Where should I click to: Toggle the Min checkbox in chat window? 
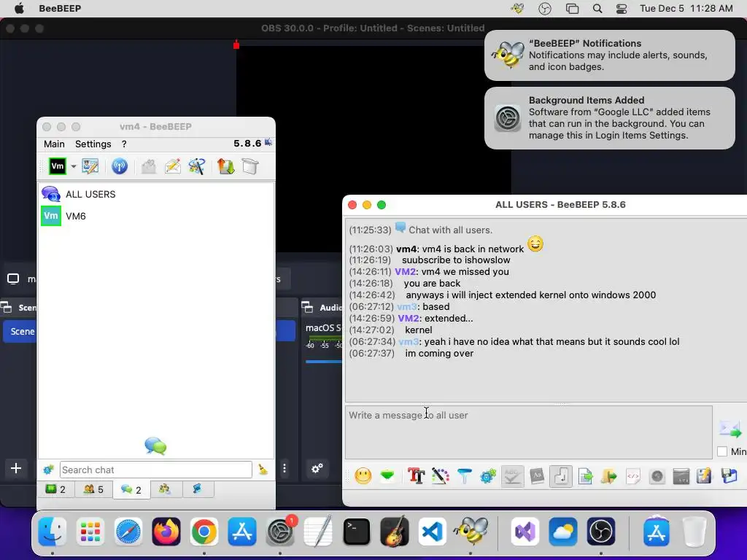[722, 451]
